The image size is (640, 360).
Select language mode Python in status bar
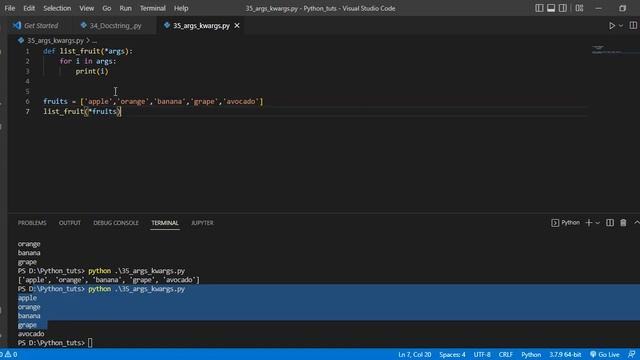pos(531,354)
